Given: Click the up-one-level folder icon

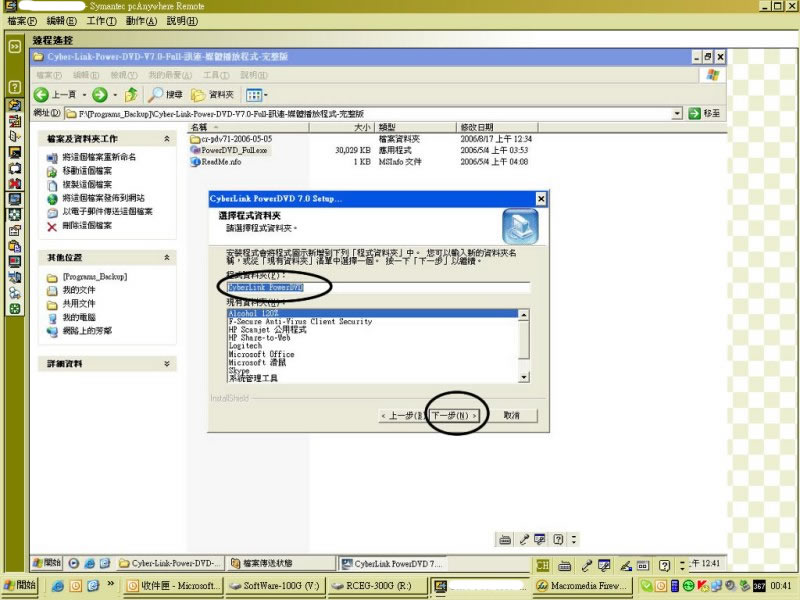Looking at the screenshot, I should point(131,94).
